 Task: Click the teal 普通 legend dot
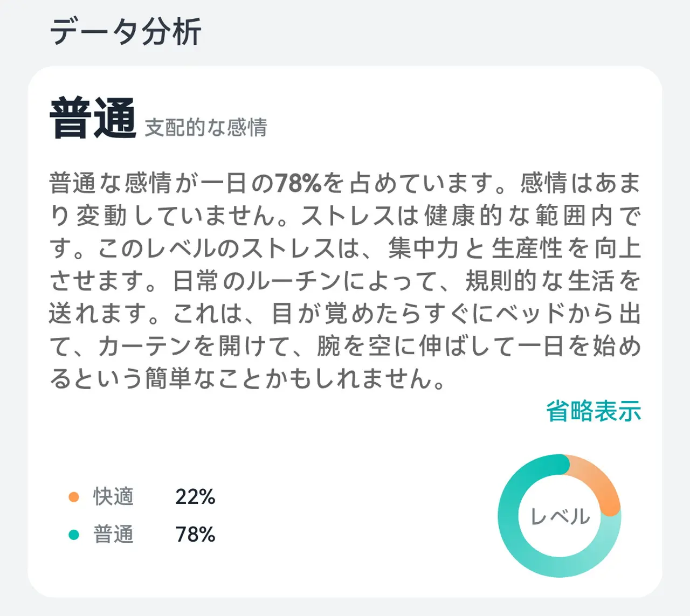coord(74,535)
